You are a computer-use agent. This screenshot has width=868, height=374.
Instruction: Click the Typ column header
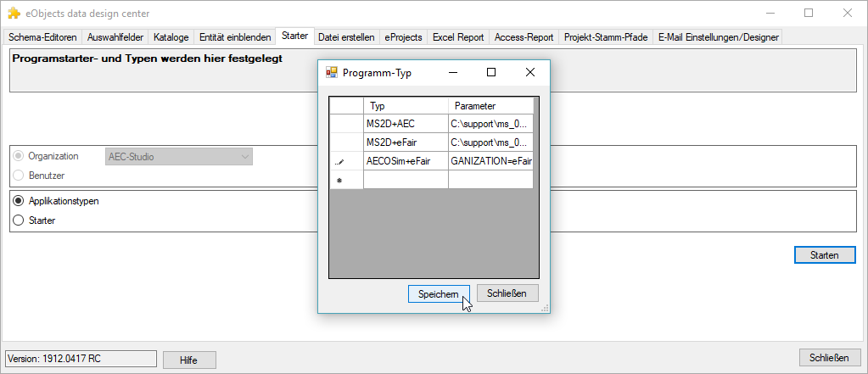click(406, 106)
